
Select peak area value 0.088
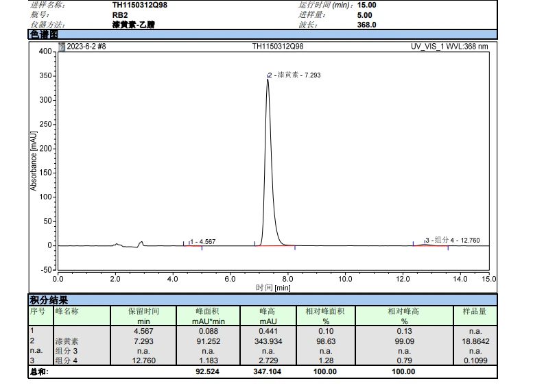[x=209, y=331]
